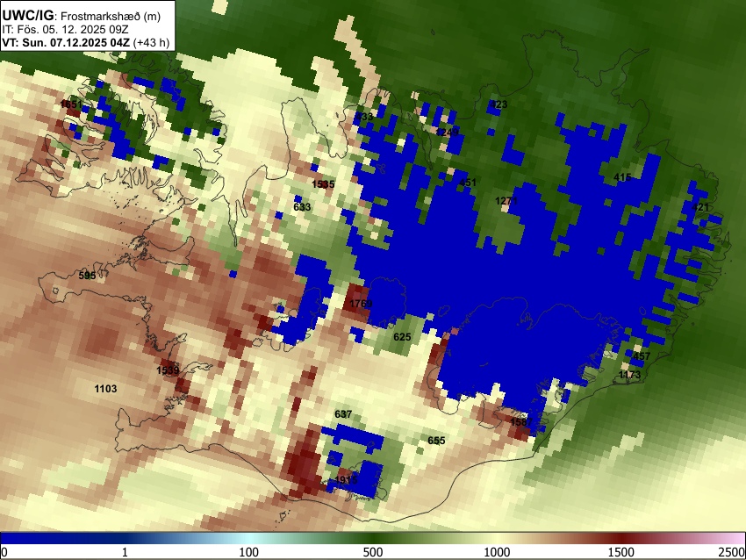Click the 595 map label
746x560 pixels.
pyautogui.click(x=87, y=276)
